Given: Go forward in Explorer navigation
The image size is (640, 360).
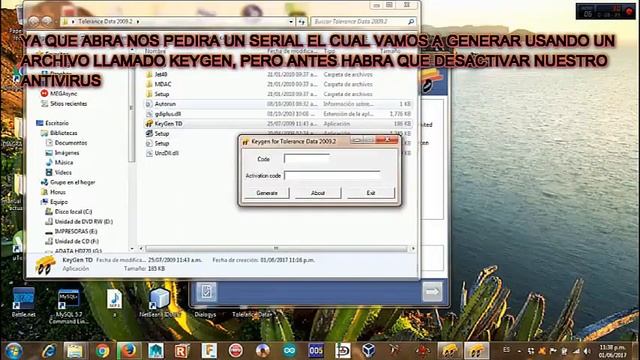Looking at the screenshot, I should tap(47, 21).
